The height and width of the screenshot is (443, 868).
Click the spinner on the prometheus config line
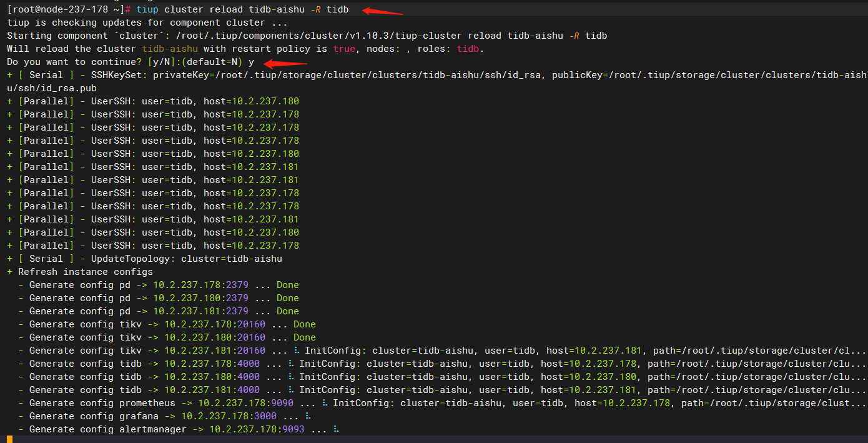tap(325, 403)
